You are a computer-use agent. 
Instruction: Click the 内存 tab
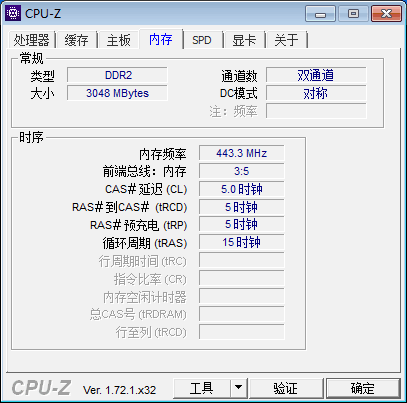161,40
